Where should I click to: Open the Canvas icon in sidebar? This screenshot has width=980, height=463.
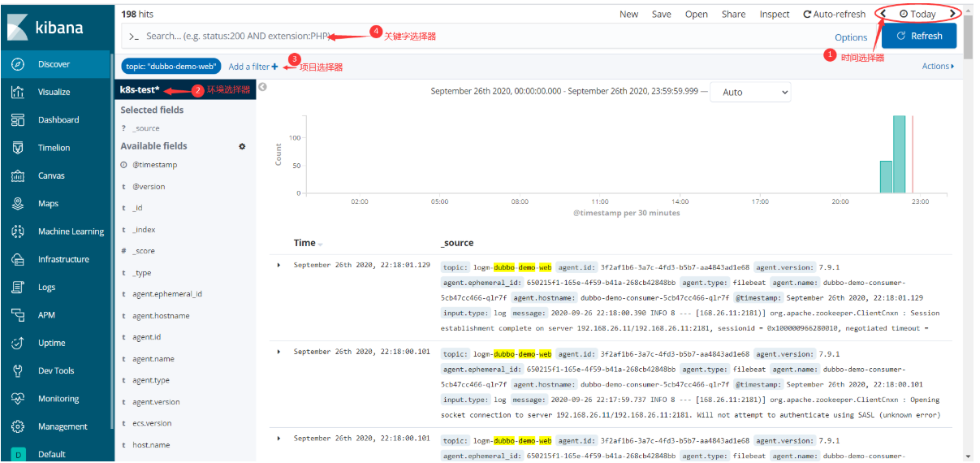pyautogui.click(x=18, y=175)
